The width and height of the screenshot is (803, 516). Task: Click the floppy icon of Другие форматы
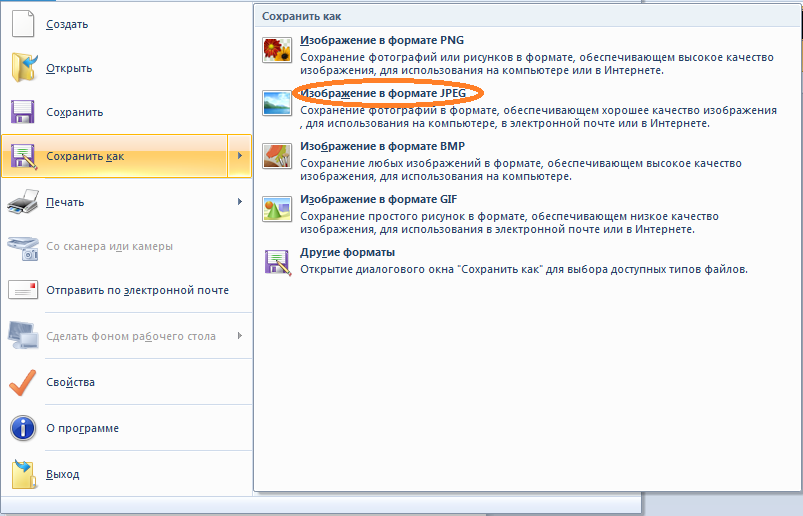tap(278, 263)
